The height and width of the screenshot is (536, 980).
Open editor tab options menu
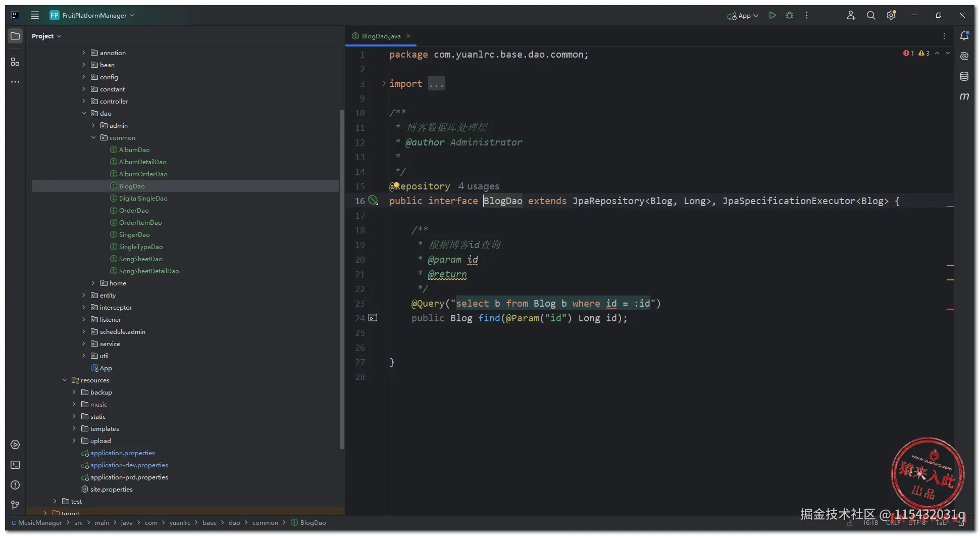click(x=944, y=36)
